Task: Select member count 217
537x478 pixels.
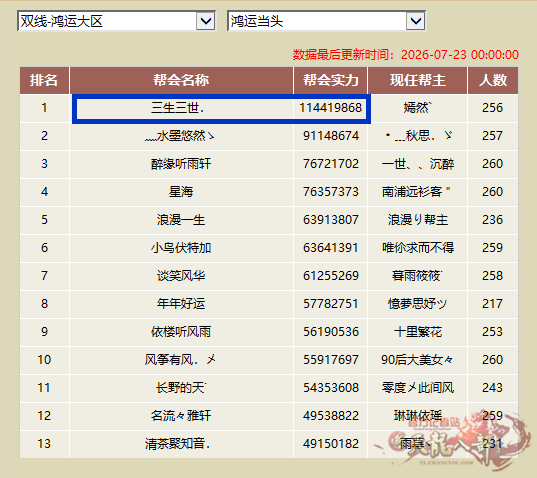Action: coord(492,304)
